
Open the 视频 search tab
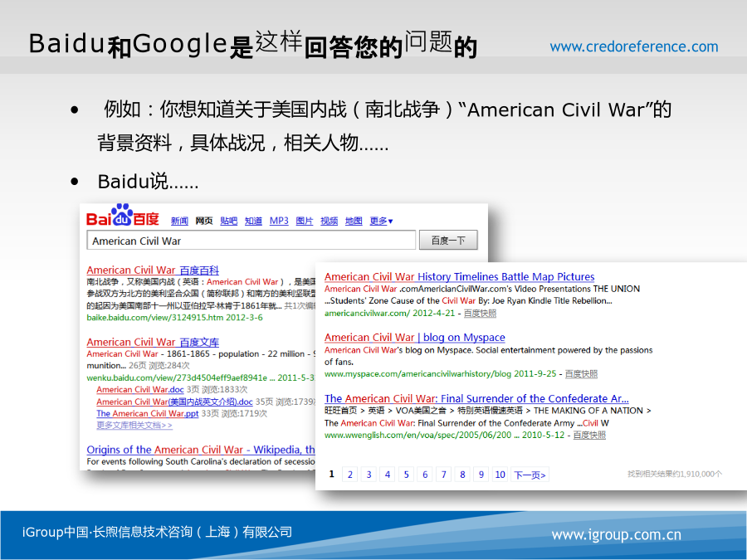330,221
